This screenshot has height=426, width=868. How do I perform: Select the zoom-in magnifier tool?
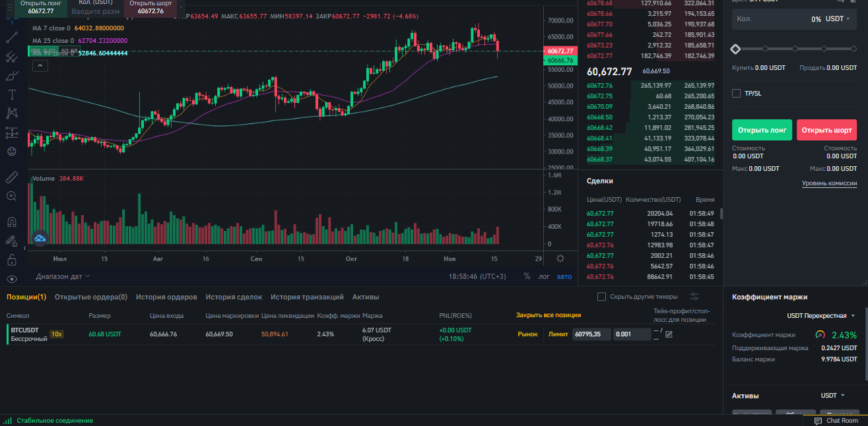pos(11,196)
